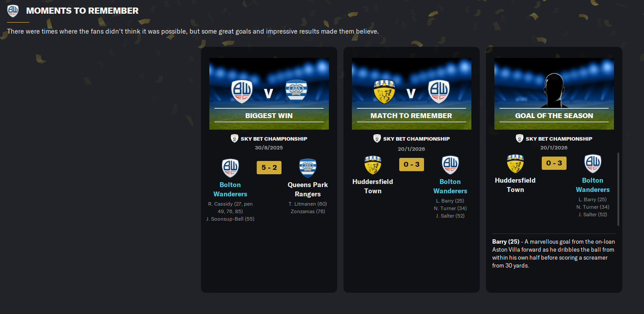Click Bolton crest in Match to Remember banner
This screenshot has width=644, height=314.
439,92
